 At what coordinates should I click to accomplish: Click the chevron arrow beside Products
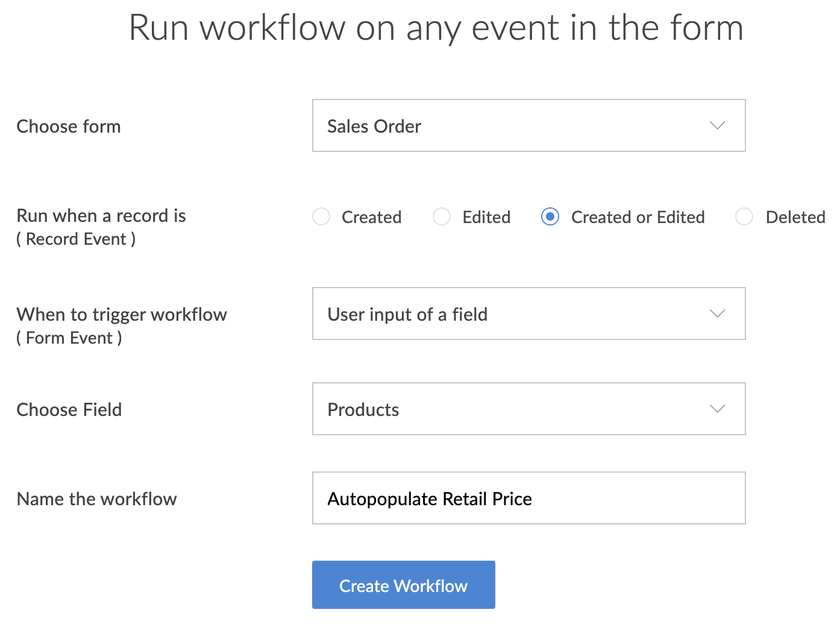tap(717, 409)
